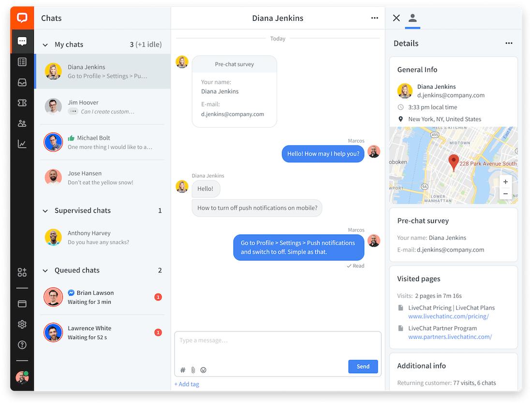532x405 pixels.
Task: Open the Tickets section
Action: [x=22, y=103]
